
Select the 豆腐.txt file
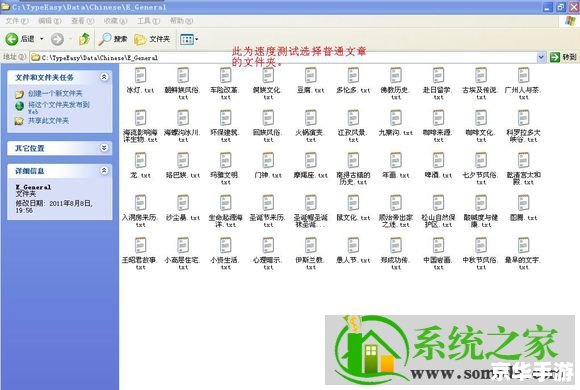(311, 80)
